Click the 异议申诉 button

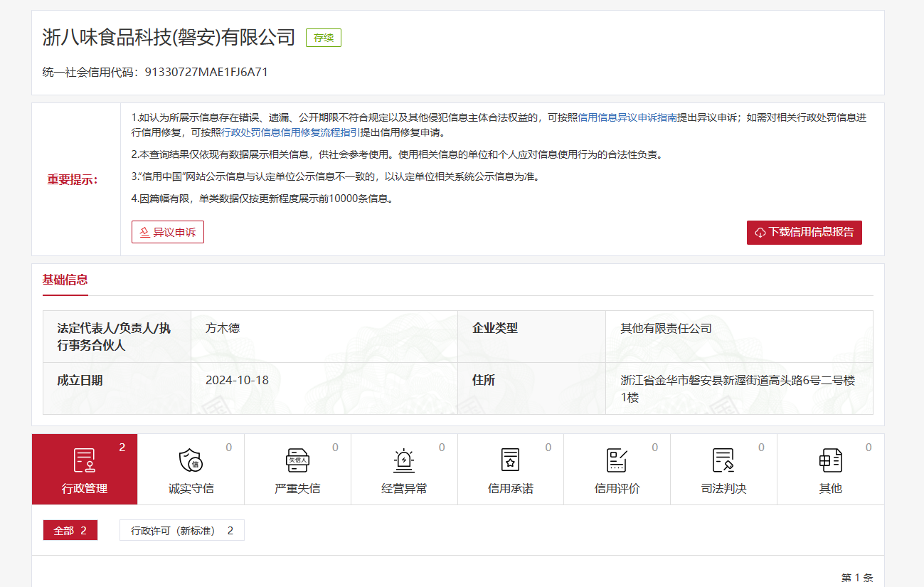point(168,232)
